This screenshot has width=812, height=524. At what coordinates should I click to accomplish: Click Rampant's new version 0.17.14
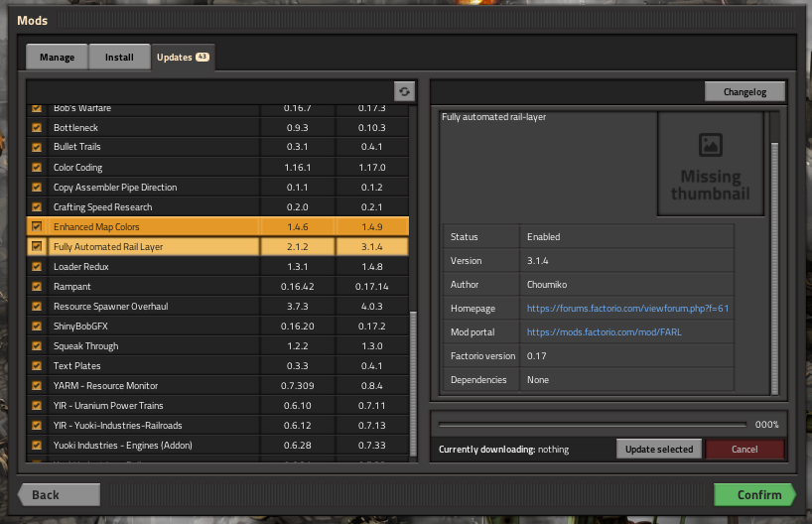tap(372, 287)
